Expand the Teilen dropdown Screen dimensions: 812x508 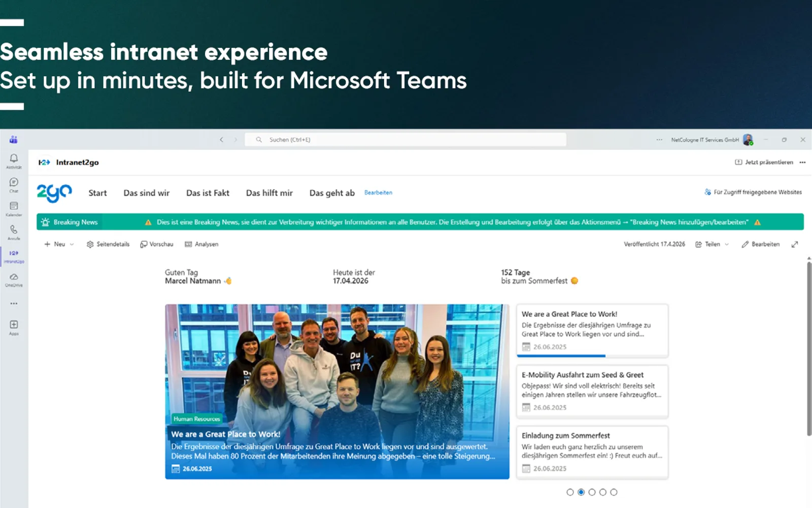coord(727,244)
